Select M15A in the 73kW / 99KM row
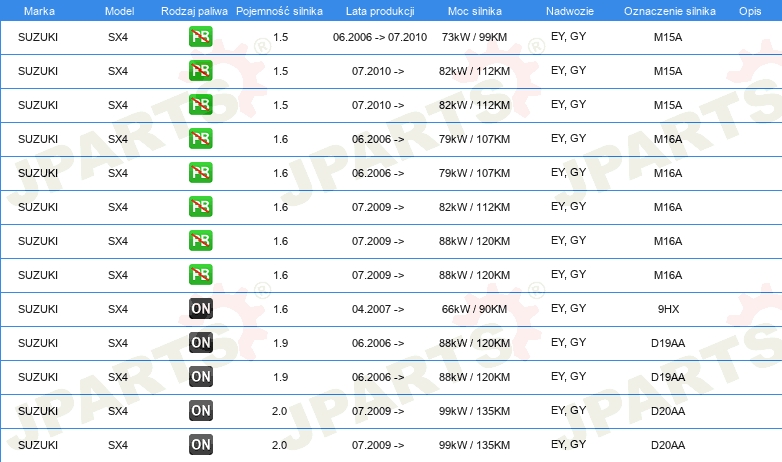The width and height of the screenshot is (782, 462). pos(668,37)
